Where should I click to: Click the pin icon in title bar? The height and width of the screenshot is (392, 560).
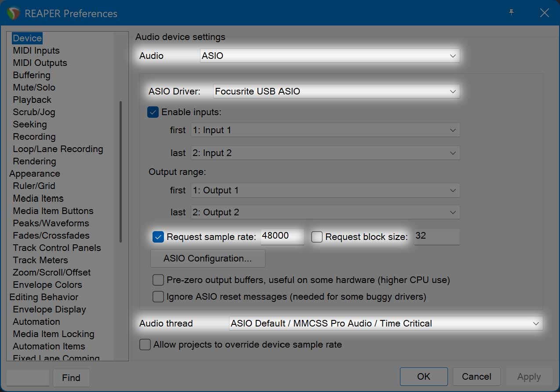(x=511, y=13)
